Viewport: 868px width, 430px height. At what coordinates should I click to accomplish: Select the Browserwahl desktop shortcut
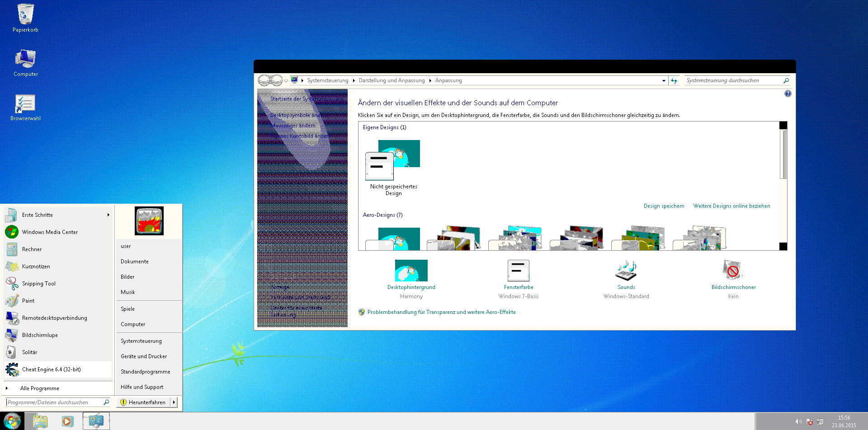[x=25, y=107]
